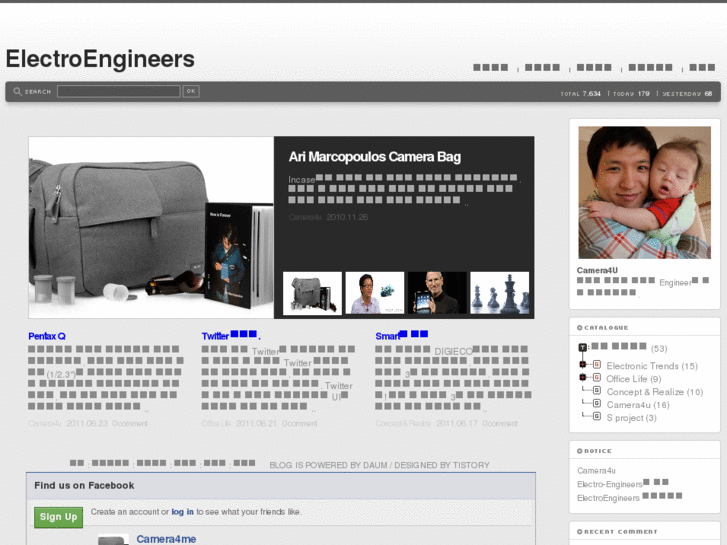
Task: Open Camera4u (16) category
Action: pos(638,405)
